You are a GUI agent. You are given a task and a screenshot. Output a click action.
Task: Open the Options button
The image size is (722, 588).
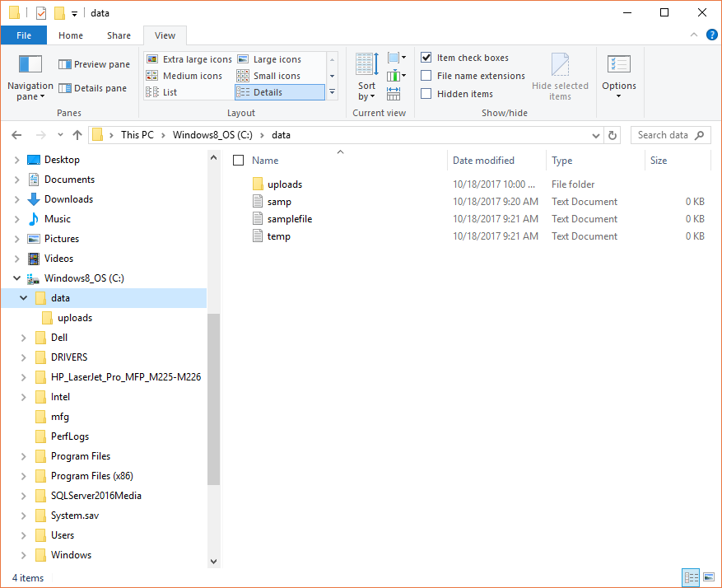pyautogui.click(x=619, y=77)
